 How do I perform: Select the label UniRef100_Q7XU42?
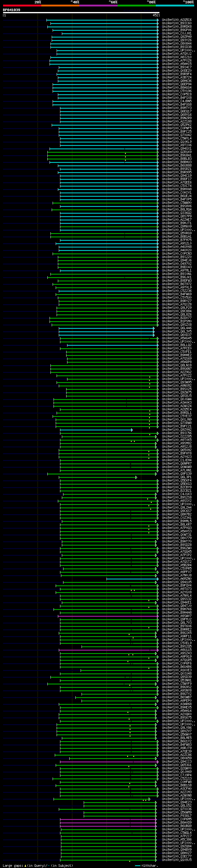177,135
